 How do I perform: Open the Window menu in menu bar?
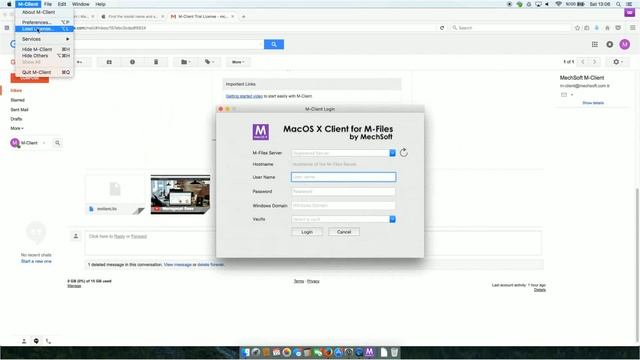(x=80, y=4)
